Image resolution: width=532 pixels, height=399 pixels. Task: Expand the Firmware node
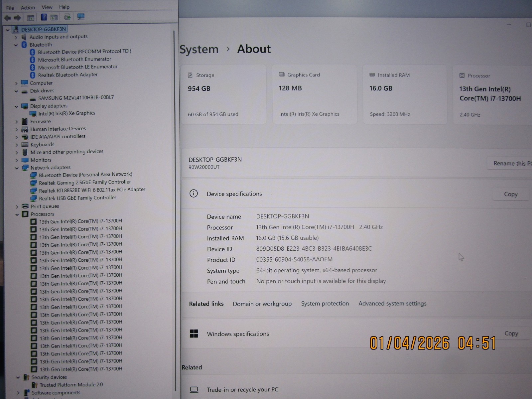[17, 122]
